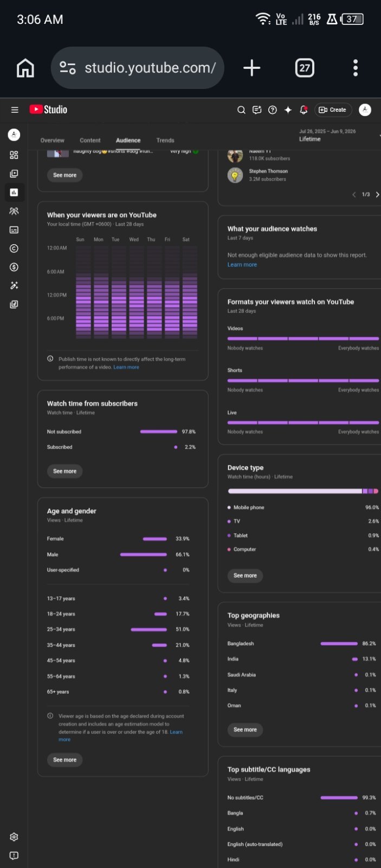The width and height of the screenshot is (381, 868).
Task: Open the comments inbox icon in header
Action: pos(257,110)
